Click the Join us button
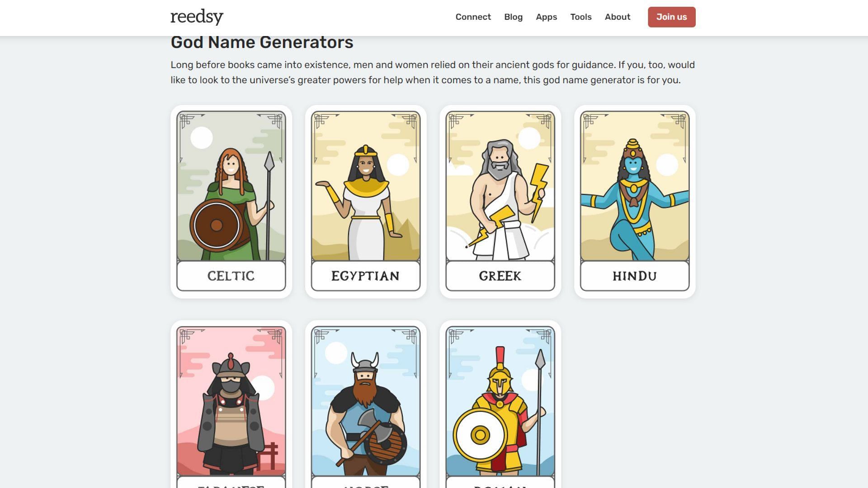 (x=671, y=17)
